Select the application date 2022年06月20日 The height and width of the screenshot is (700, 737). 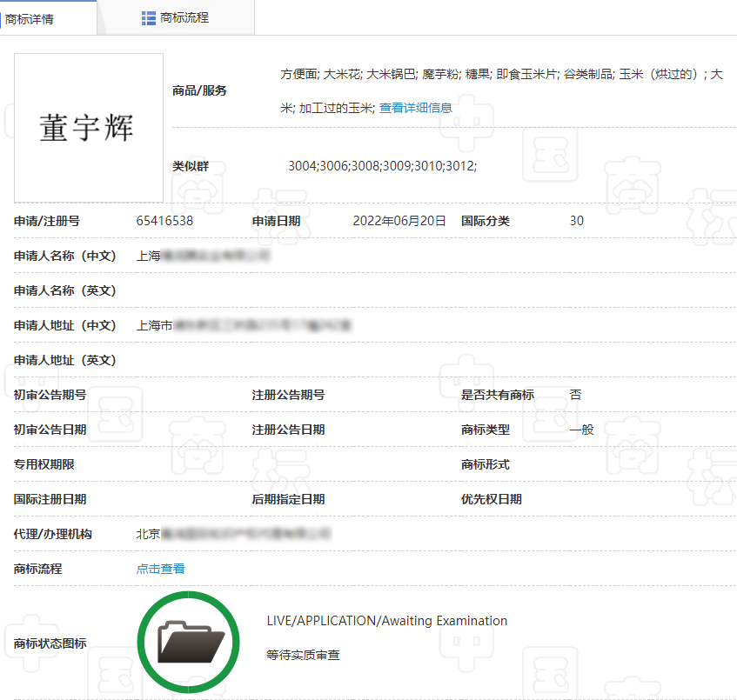click(x=399, y=221)
